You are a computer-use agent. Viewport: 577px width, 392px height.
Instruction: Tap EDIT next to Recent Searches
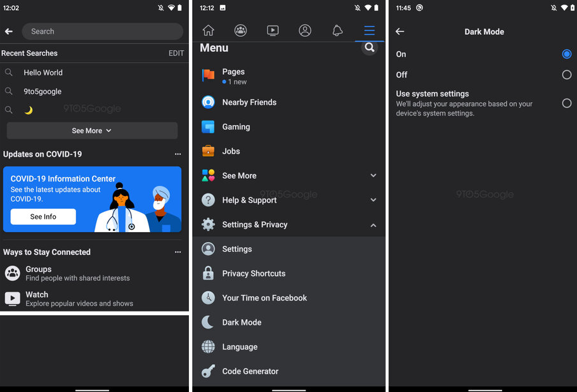[x=176, y=53]
